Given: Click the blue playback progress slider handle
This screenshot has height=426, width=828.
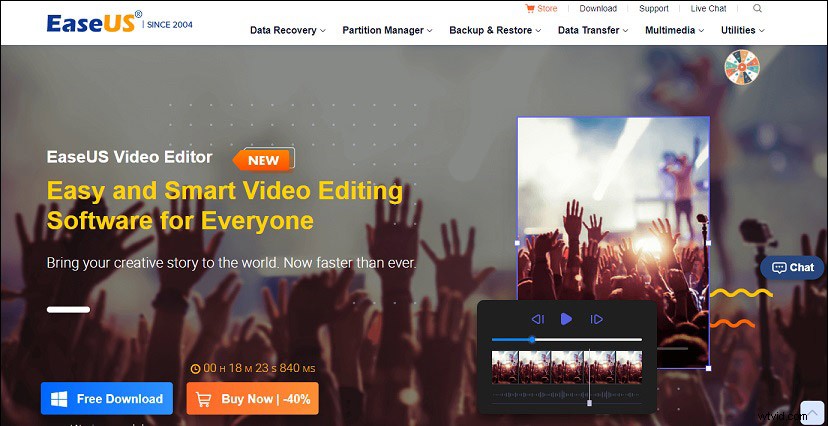Looking at the screenshot, I should tap(532, 339).
